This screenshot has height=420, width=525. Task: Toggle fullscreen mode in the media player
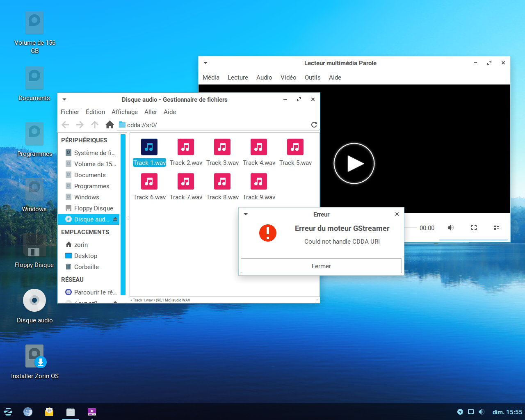click(x=473, y=228)
